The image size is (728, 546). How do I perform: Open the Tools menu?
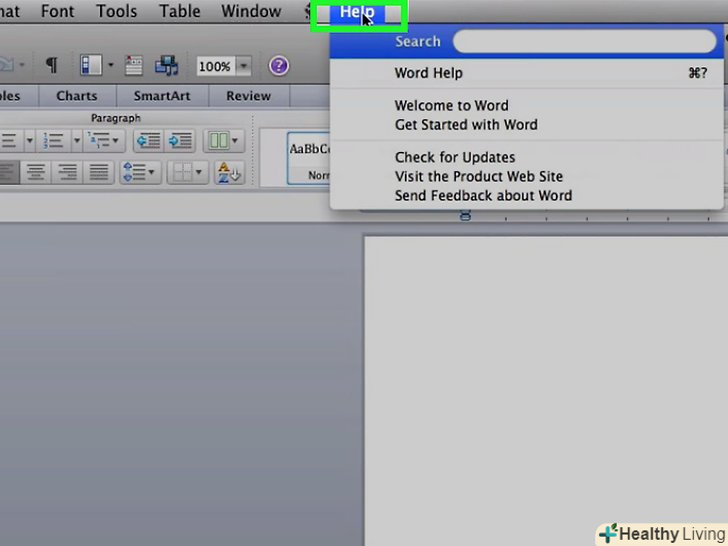[x=117, y=11]
